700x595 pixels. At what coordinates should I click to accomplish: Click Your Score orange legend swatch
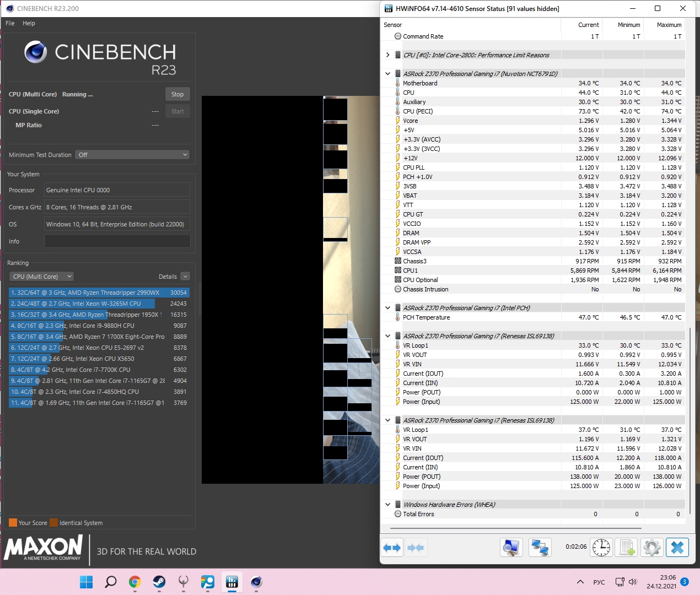pyautogui.click(x=13, y=523)
